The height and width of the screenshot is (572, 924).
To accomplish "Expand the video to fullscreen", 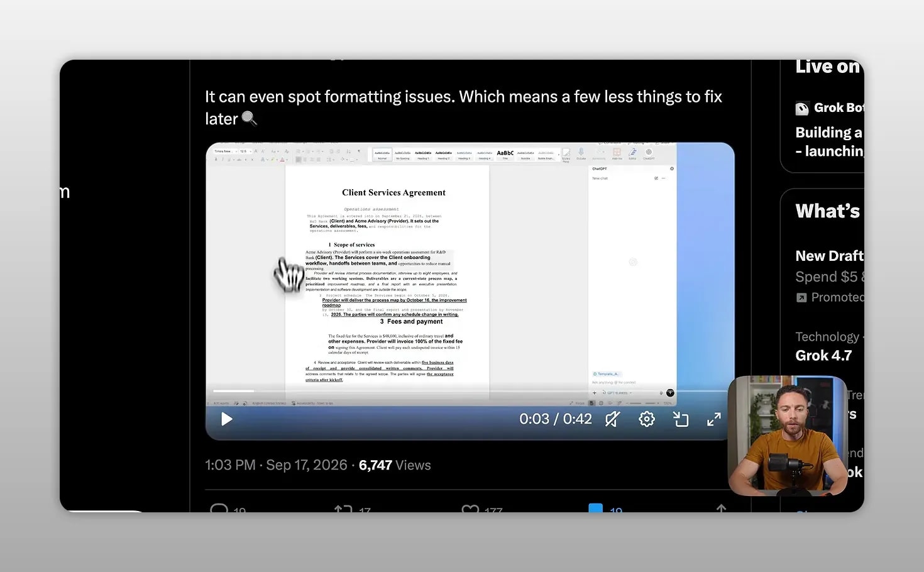I will pyautogui.click(x=714, y=419).
